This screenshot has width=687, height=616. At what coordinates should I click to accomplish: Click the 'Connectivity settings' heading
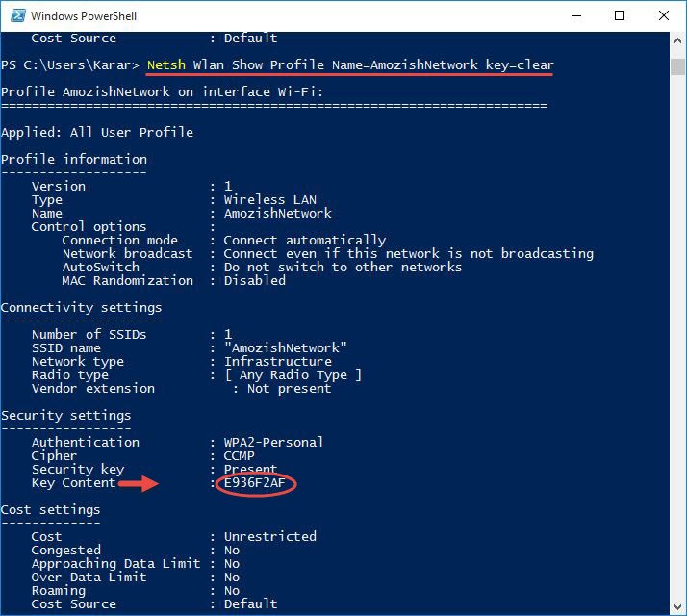pyautogui.click(x=82, y=308)
